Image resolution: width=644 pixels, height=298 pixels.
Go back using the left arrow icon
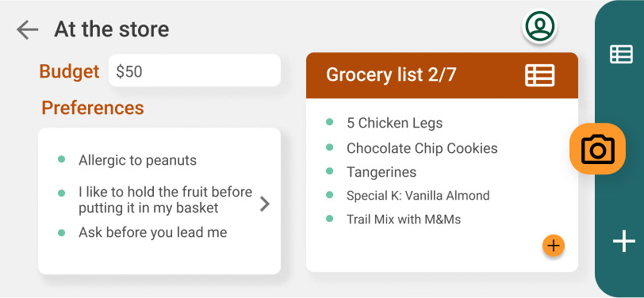28,29
